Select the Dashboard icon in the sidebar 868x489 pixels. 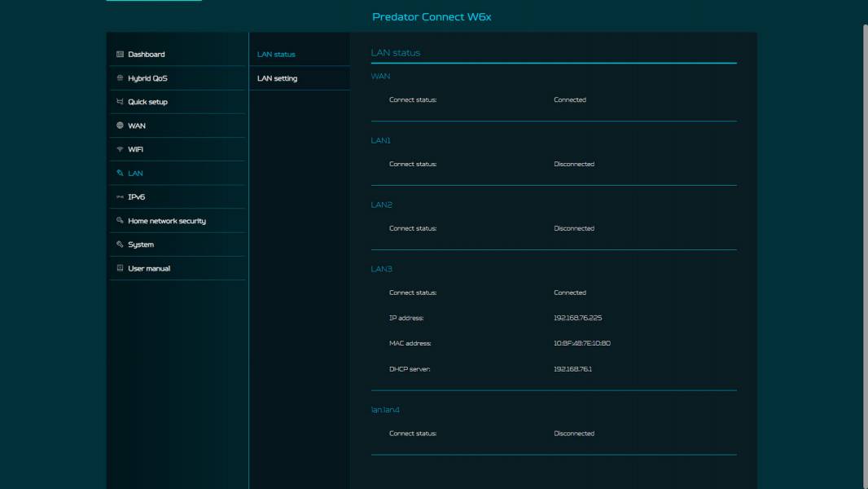tap(121, 54)
